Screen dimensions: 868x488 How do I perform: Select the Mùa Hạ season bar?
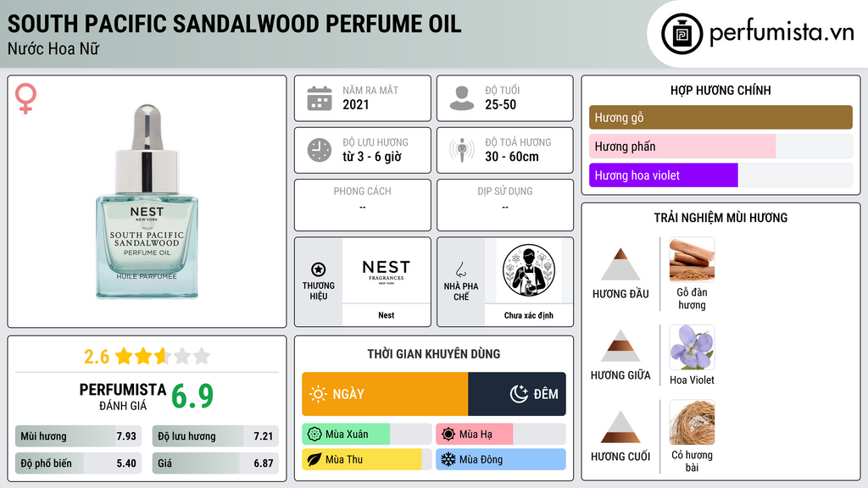[x=500, y=435]
